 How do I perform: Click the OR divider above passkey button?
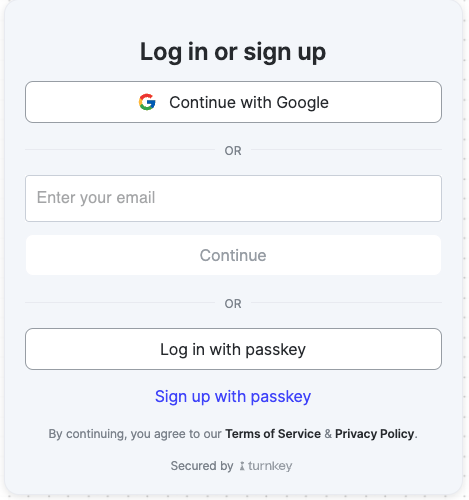233,304
